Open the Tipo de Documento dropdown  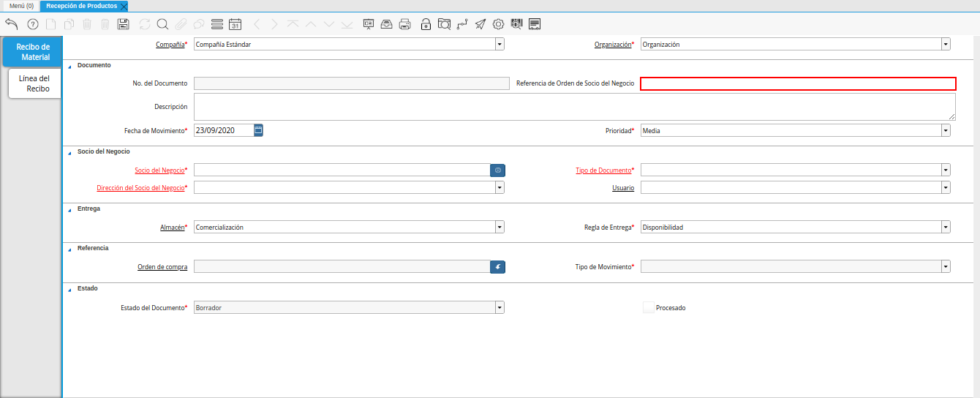[946, 170]
